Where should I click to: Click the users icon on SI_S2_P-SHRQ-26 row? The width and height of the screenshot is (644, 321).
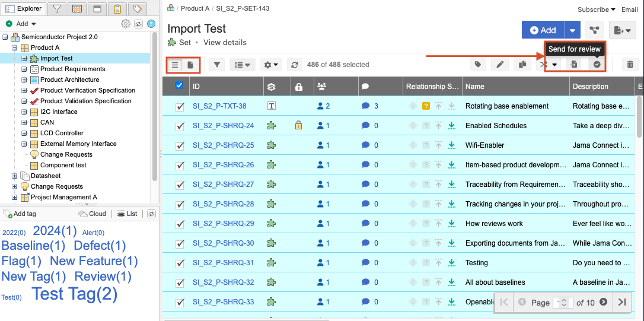[321, 165]
